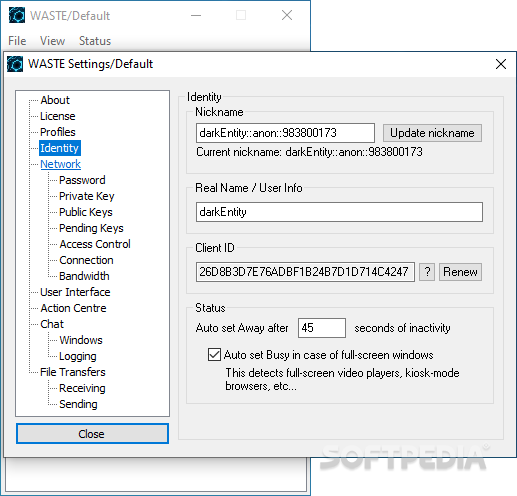Click the Client ID text field
517x496 pixels.
coord(305,272)
